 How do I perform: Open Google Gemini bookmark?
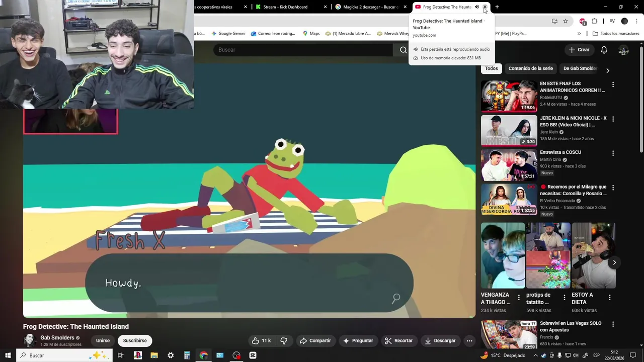point(228,34)
